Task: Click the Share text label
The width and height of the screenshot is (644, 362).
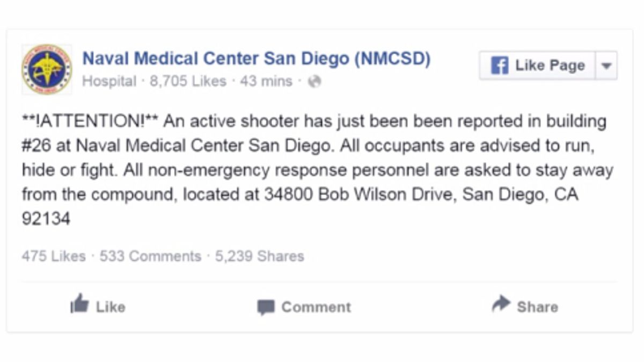Action: click(x=537, y=307)
